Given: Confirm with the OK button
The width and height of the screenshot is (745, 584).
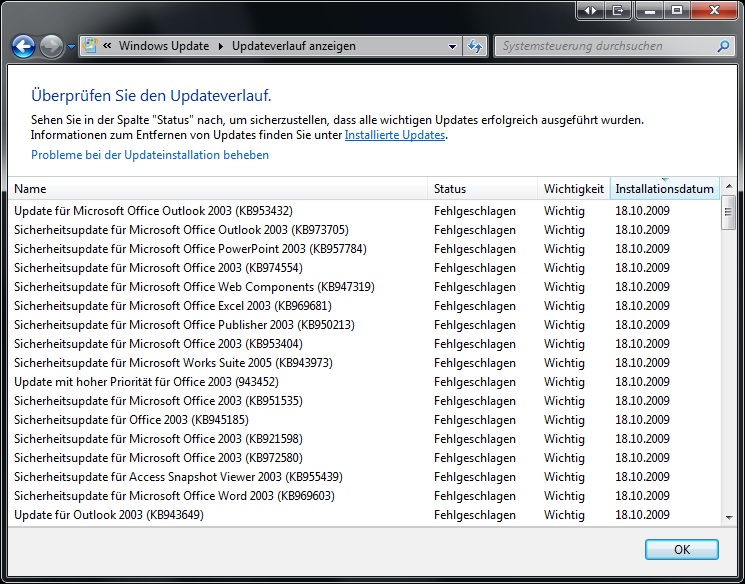Looking at the screenshot, I should (x=682, y=549).
